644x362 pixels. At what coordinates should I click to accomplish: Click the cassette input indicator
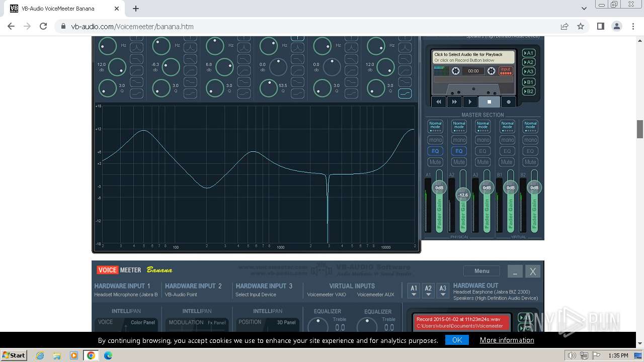click(x=506, y=71)
